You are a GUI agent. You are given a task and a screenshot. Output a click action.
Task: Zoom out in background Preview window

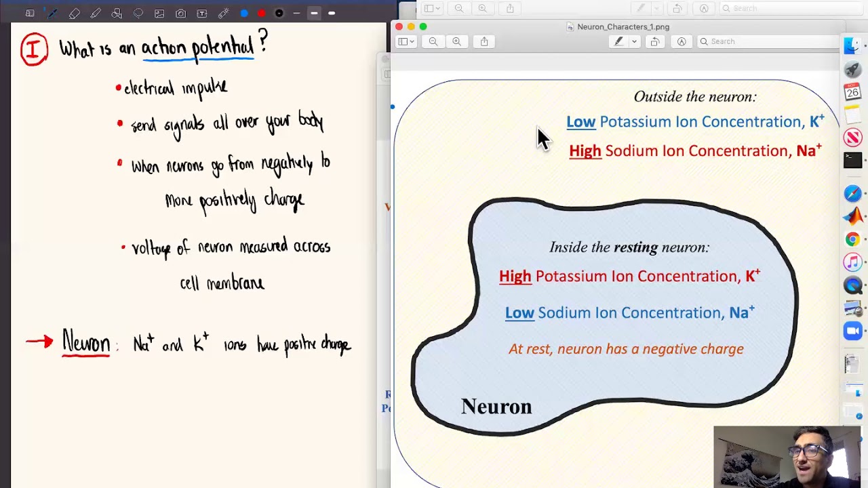click(x=459, y=8)
